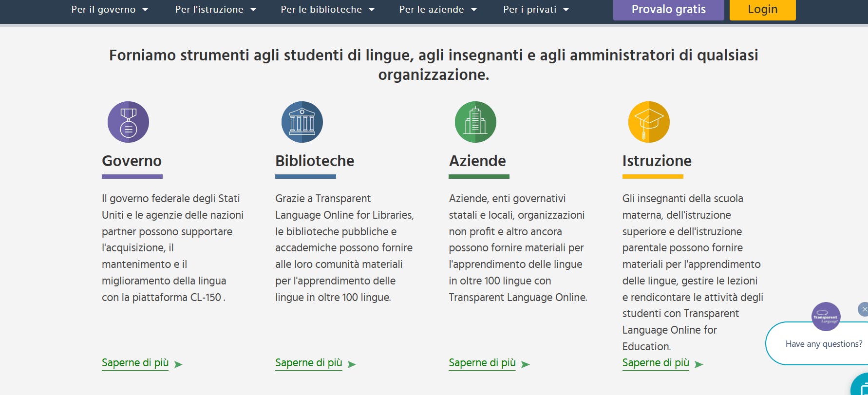Follow Saperne di più under Biblioteche
This screenshot has height=395, width=868.
click(x=308, y=363)
